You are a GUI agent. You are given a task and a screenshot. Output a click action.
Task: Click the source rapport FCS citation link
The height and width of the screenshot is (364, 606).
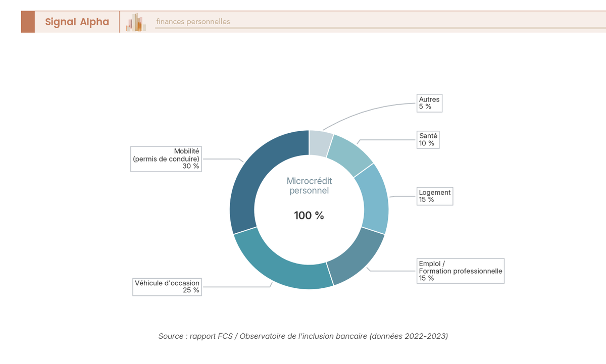[304, 336]
